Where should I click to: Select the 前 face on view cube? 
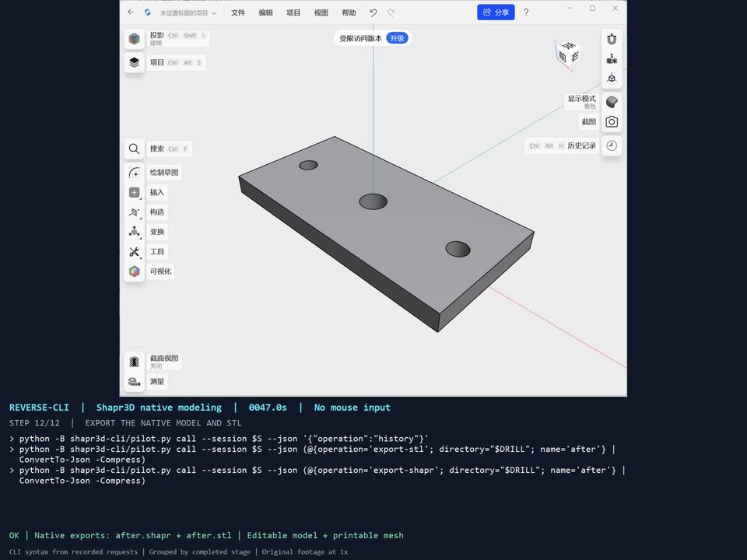click(563, 57)
